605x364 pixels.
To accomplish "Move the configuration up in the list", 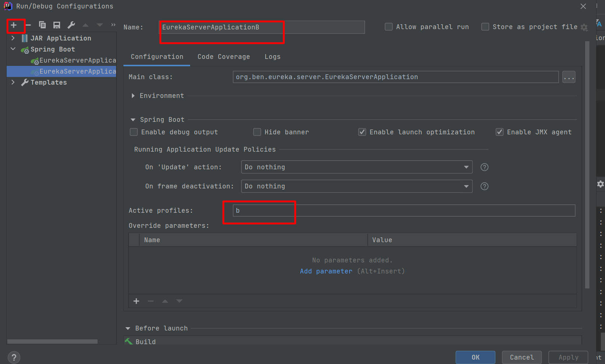I will click(85, 25).
